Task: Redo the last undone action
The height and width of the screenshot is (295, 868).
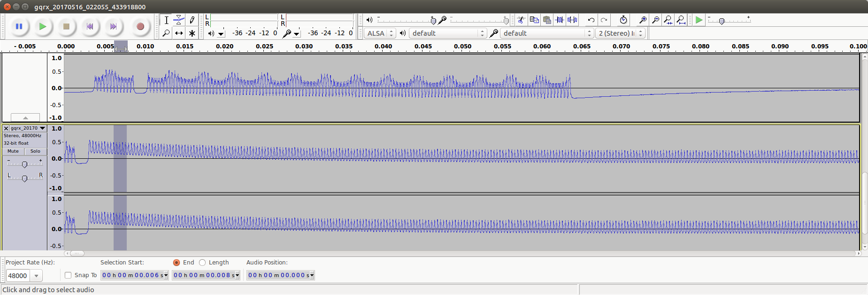Action: 604,20
